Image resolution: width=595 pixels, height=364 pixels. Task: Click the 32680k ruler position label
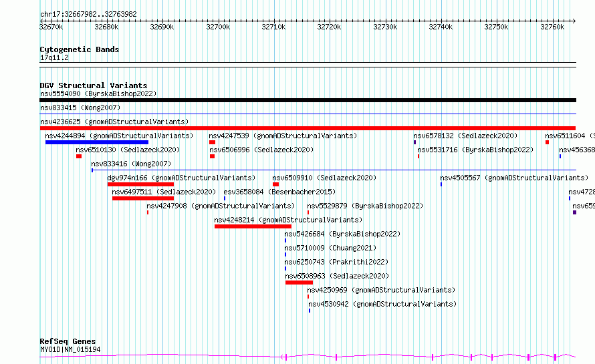click(x=106, y=27)
